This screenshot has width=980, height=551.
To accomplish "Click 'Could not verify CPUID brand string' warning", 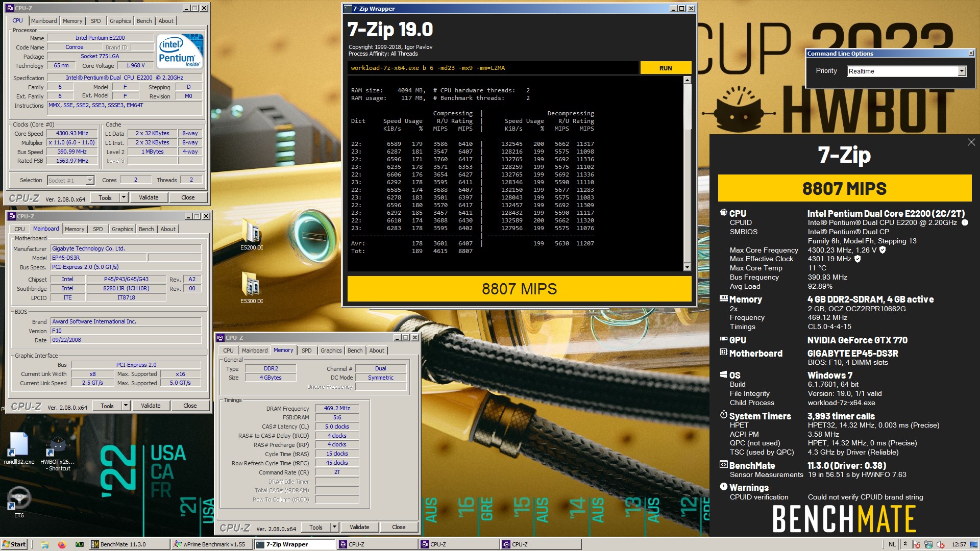I will (x=865, y=497).
